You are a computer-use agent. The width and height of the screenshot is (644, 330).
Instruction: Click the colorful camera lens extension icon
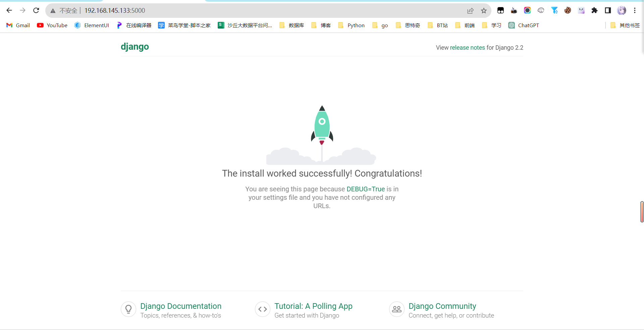point(527,10)
